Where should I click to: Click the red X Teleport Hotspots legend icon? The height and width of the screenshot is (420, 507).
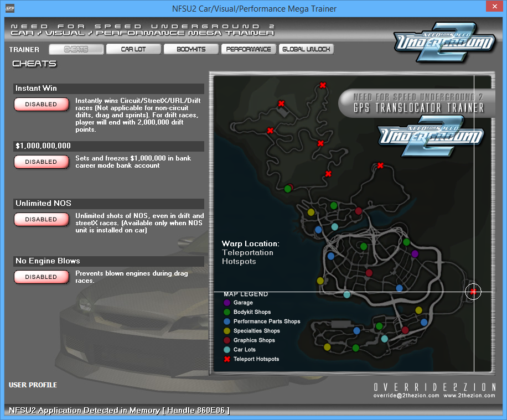pos(227,359)
